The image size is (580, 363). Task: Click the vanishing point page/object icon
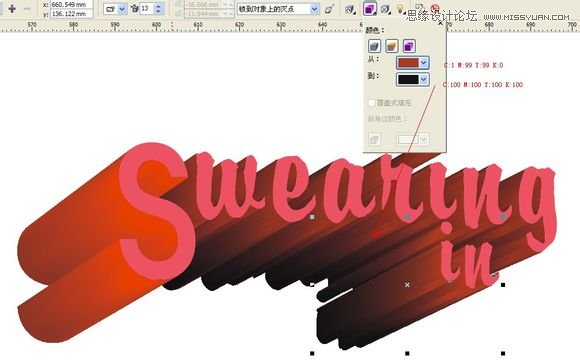(329, 9)
